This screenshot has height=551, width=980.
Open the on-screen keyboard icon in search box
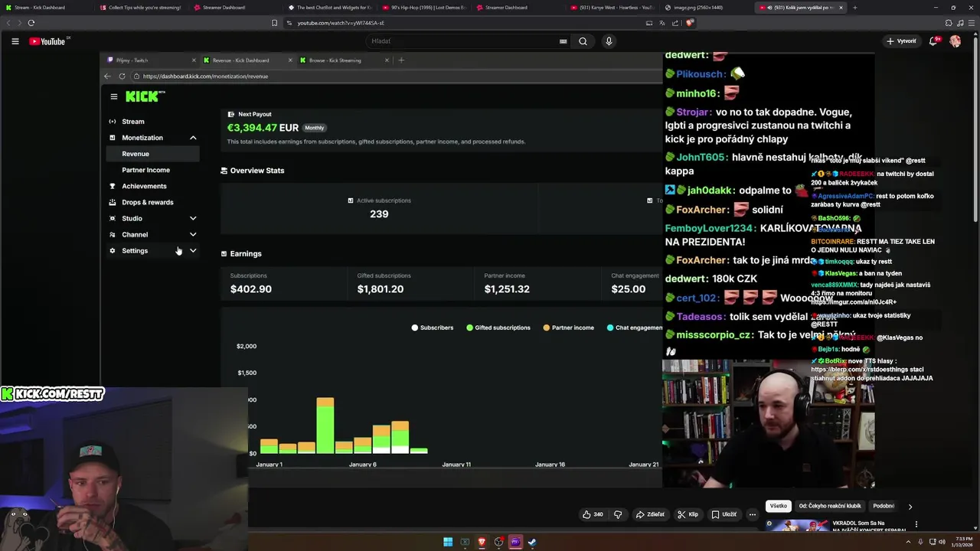[x=563, y=41]
